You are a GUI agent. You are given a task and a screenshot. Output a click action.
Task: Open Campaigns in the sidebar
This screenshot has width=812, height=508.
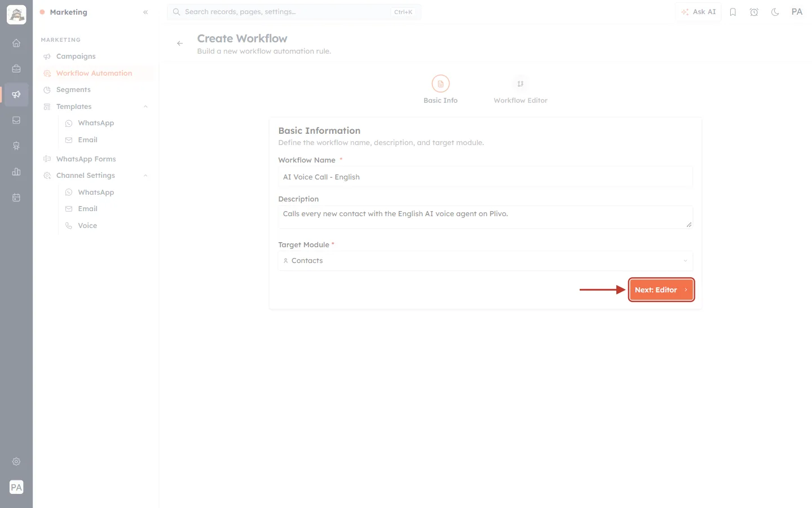click(x=95, y=56)
